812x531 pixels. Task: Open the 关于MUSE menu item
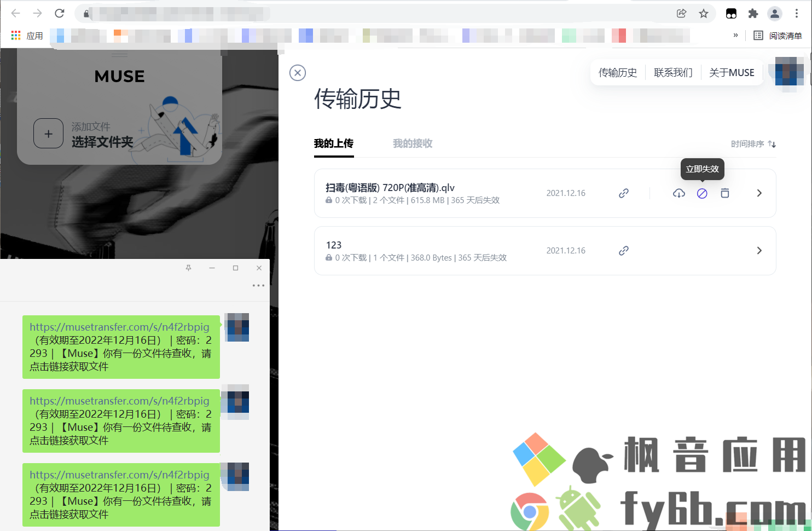pos(732,72)
